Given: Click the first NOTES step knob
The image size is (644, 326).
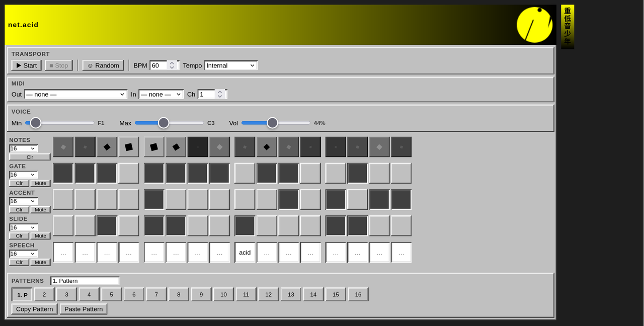Looking at the screenshot, I should [x=63, y=147].
